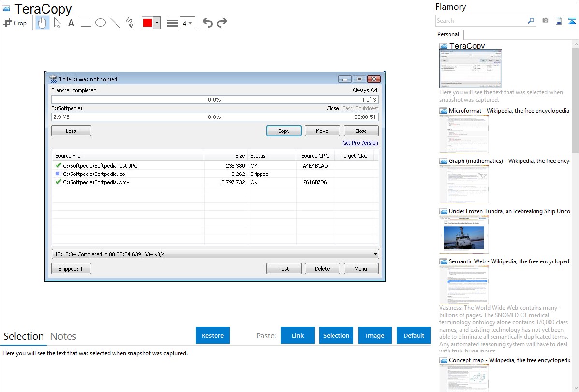Image resolution: width=579 pixels, height=392 pixels.
Task: Open the Selection tab above the text pane
Action: [x=24, y=336]
